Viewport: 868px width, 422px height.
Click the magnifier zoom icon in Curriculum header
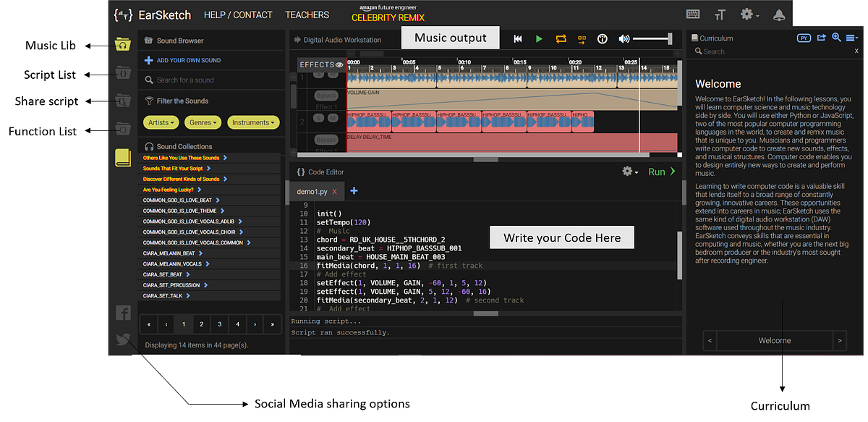click(x=836, y=38)
